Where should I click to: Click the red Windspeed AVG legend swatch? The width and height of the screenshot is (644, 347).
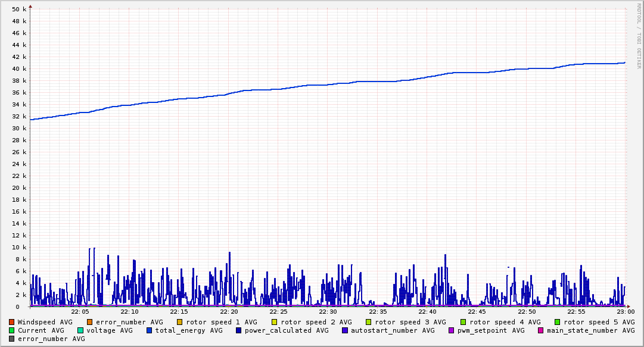pyautogui.click(x=12, y=322)
